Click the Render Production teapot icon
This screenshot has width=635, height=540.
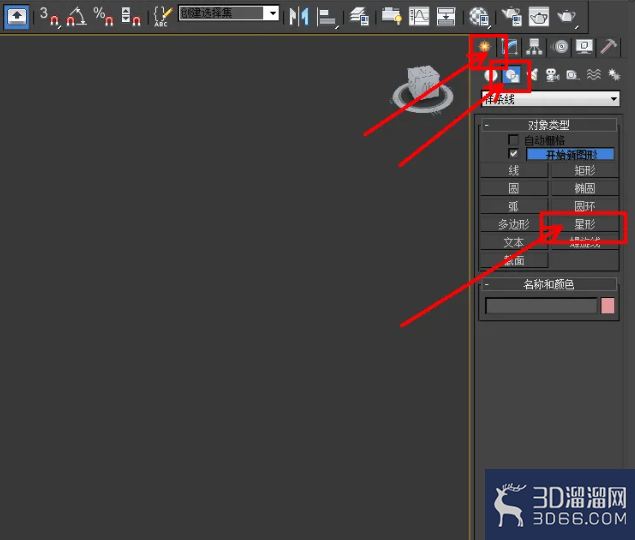567,17
